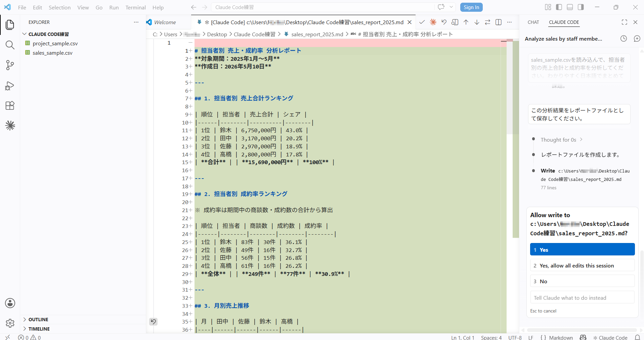
Task: Open Customize Layout options
Action: [x=548, y=7]
